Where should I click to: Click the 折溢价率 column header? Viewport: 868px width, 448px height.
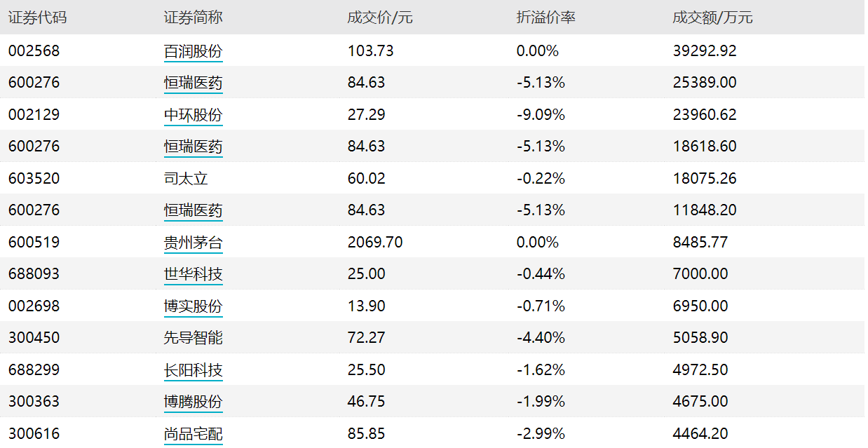[545, 18]
